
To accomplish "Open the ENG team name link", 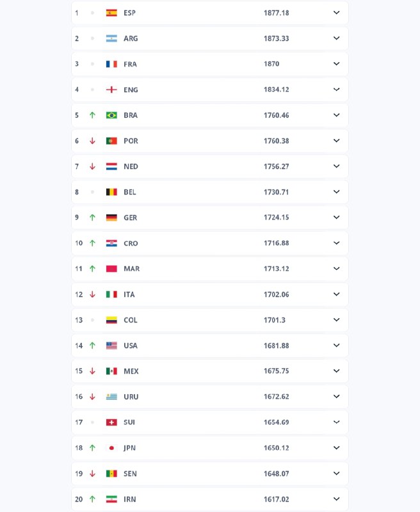I will click(x=131, y=90).
